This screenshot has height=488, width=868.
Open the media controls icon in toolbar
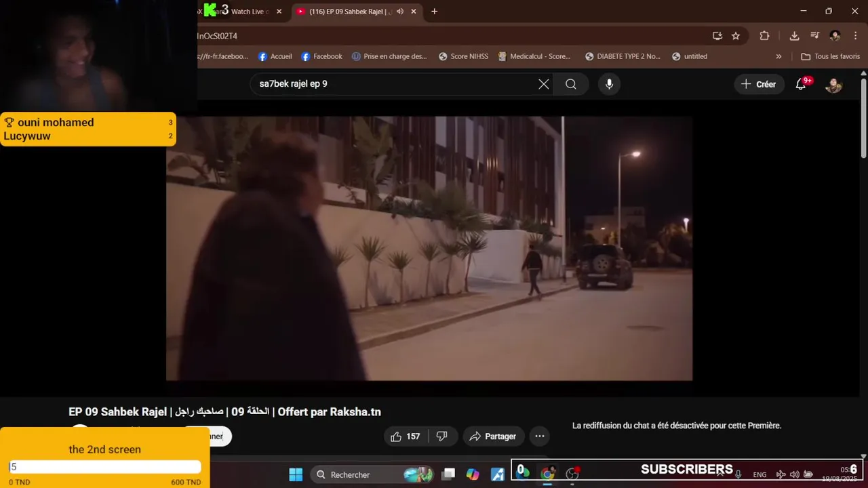coord(815,36)
